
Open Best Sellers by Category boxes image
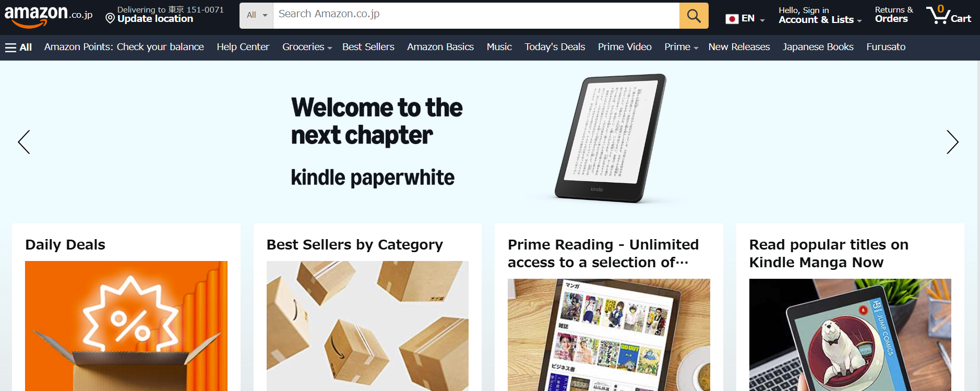[x=367, y=326]
